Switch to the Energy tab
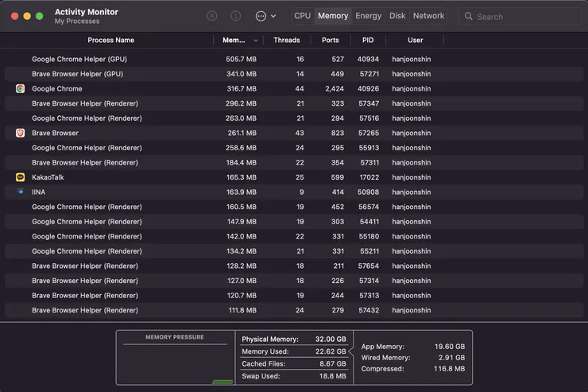588x392 pixels. point(368,16)
